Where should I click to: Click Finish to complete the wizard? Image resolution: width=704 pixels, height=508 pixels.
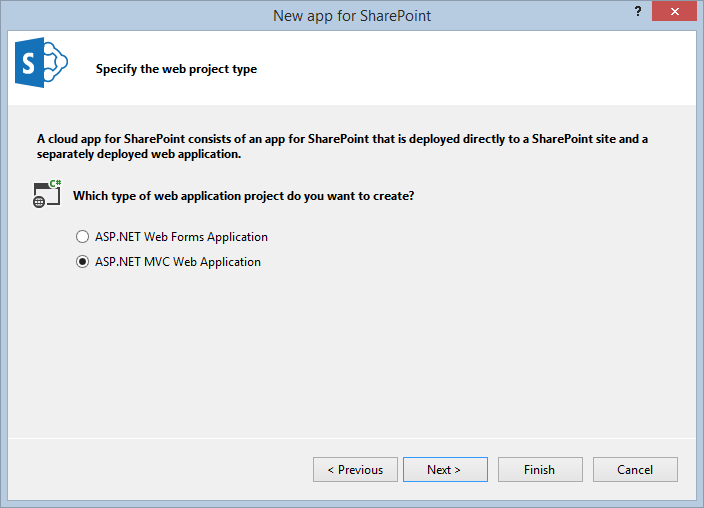click(540, 469)
